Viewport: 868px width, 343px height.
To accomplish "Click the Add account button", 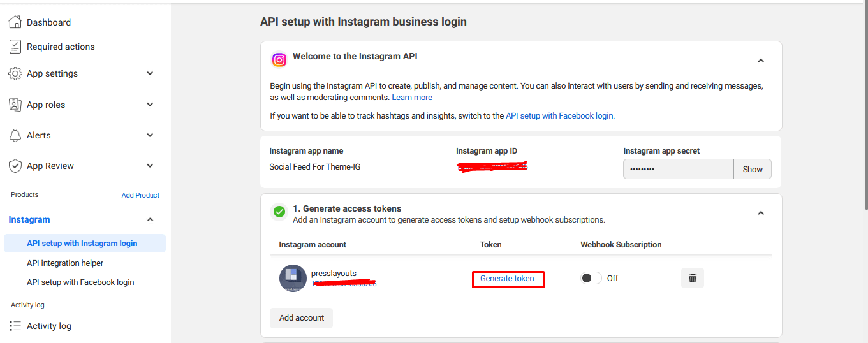I will [302, 317].
